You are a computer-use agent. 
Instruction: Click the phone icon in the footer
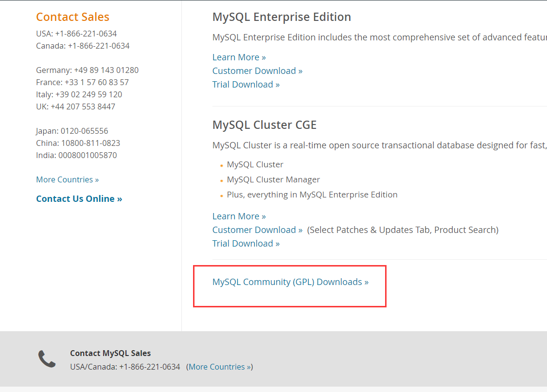47,359
